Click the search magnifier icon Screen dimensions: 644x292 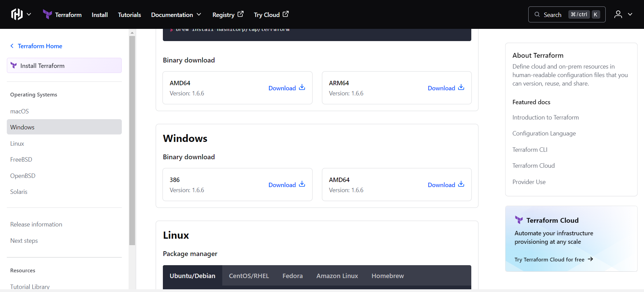point(537,14)
